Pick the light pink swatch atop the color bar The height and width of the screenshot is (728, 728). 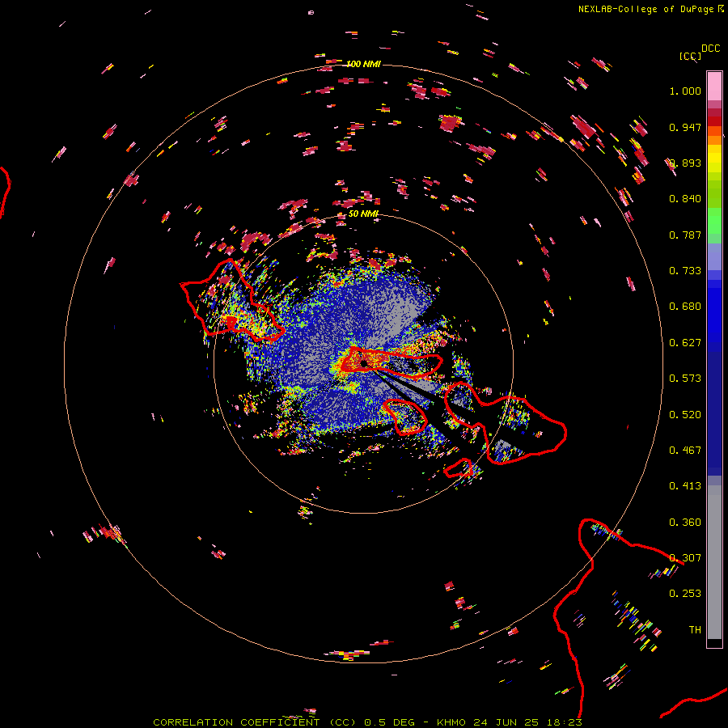click(x=714, y=86)
